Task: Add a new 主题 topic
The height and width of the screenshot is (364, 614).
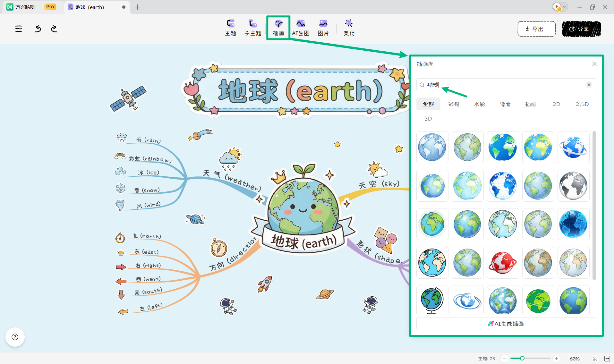Action: (230, 28)
